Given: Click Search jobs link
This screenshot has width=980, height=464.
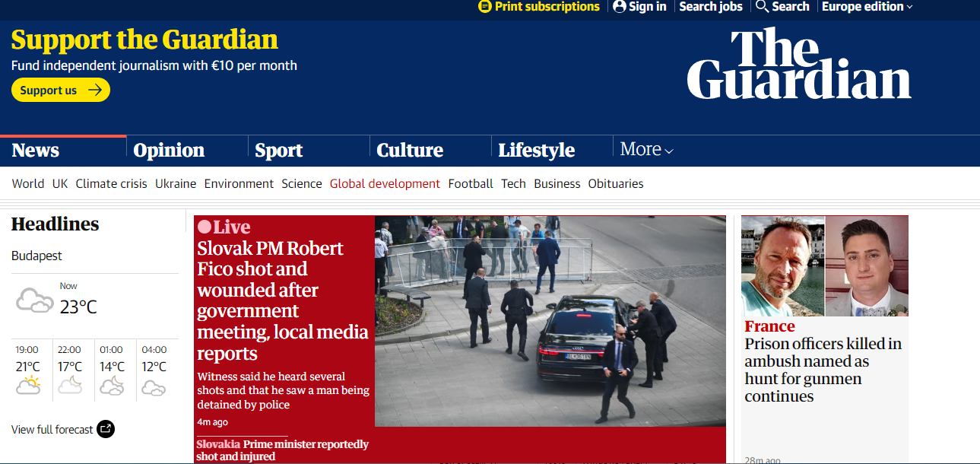Looking at the screenshot, I should [711, 7].
